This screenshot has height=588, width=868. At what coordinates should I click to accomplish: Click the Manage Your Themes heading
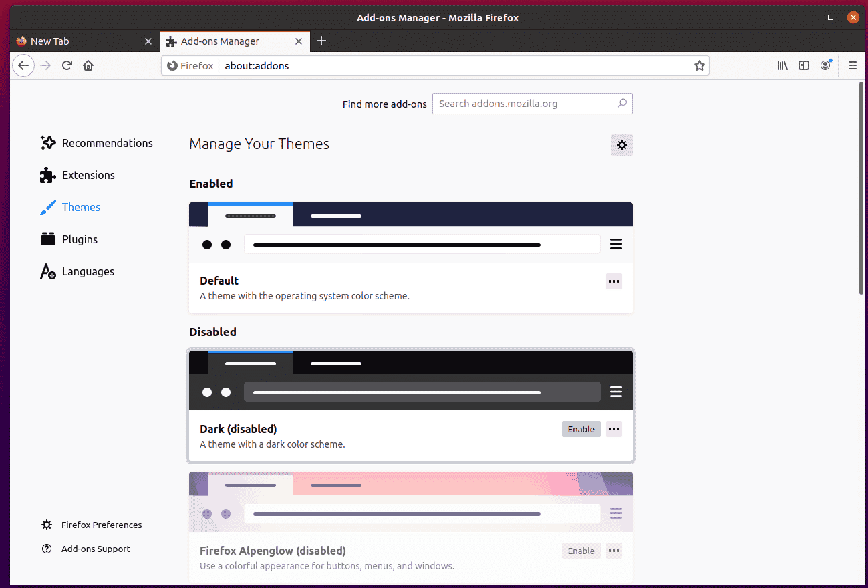259,144
